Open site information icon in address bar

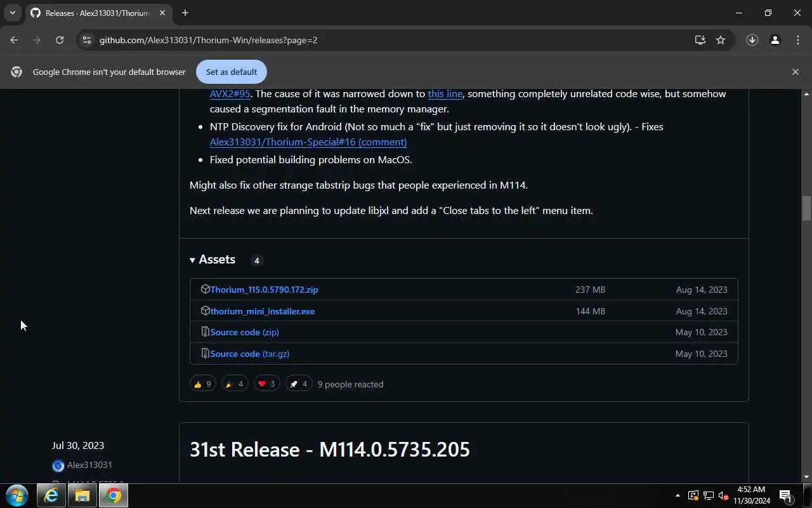pos(87,40)
